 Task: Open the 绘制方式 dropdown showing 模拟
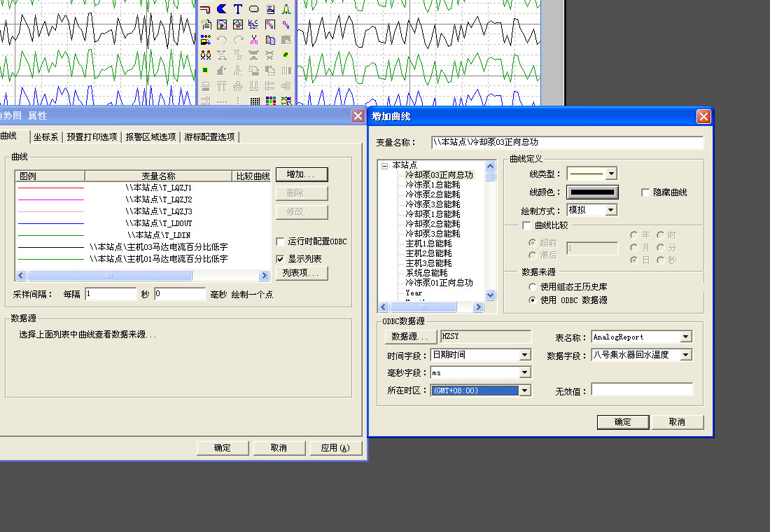point(611,210)
